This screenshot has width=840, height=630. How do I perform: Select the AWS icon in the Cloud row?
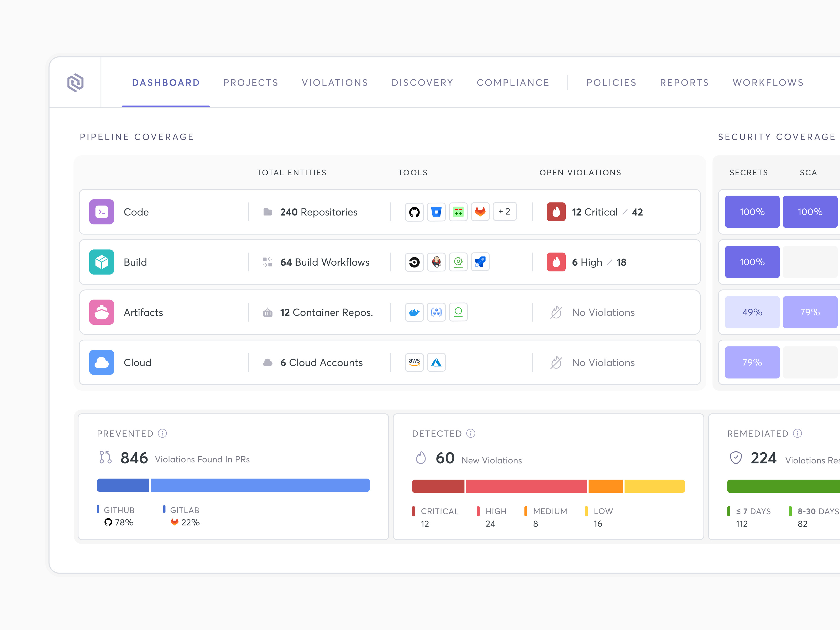point(414,362)
